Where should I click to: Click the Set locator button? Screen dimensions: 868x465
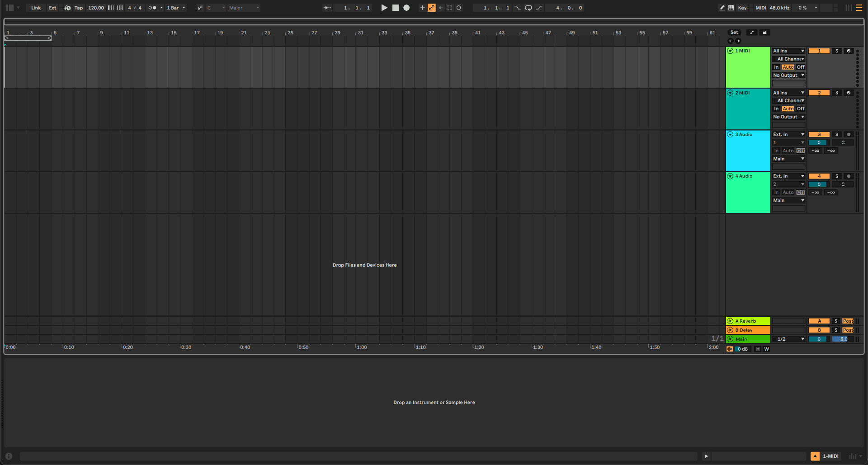[734, 33]
